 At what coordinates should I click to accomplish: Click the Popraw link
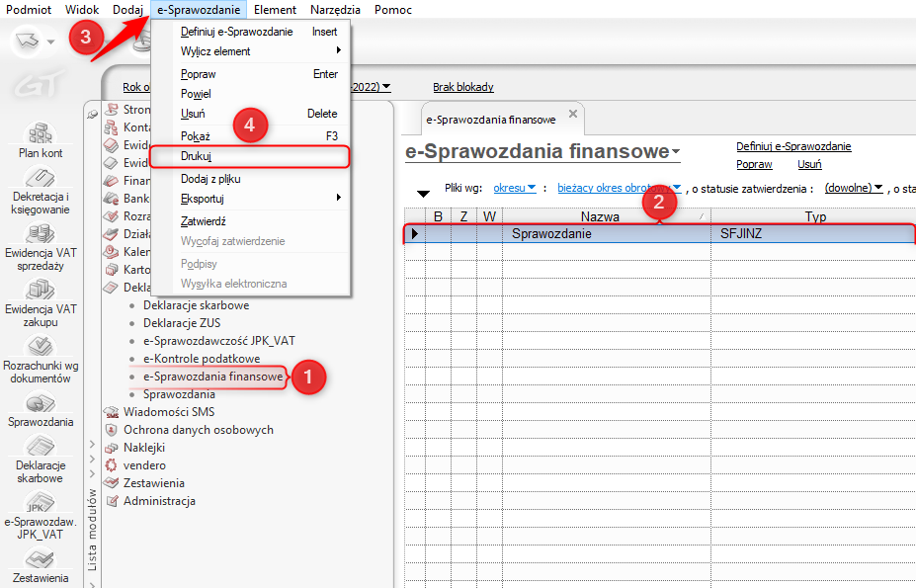click(754, 164)
